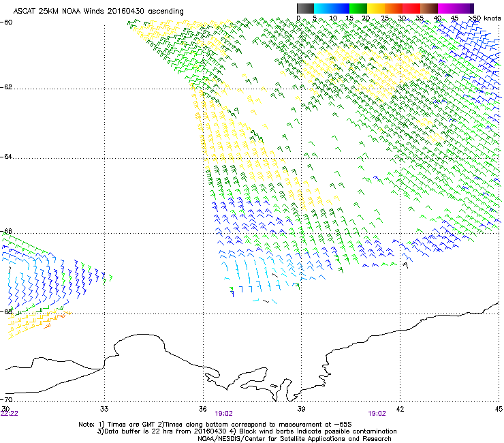Select the orange 25-30 knots legend segment
This screenshot has height=443, width=504.
coord(394,8)
